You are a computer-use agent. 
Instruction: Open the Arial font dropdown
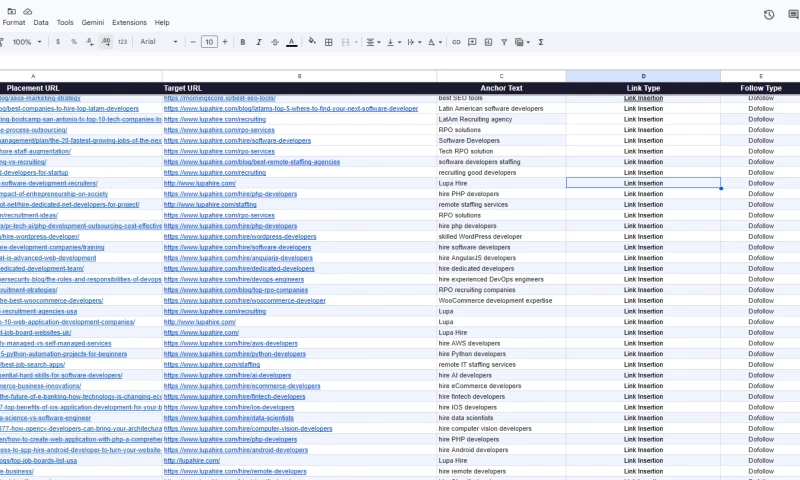pyautogui.click(x=159, y=42)
